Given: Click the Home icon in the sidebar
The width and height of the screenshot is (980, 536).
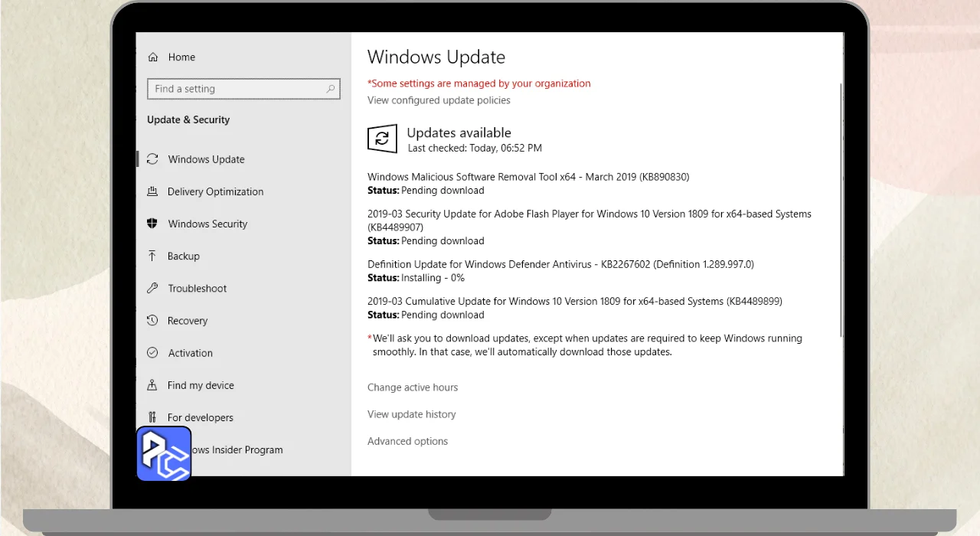Looking at the screenshot, I should click(x=153, y=57).
